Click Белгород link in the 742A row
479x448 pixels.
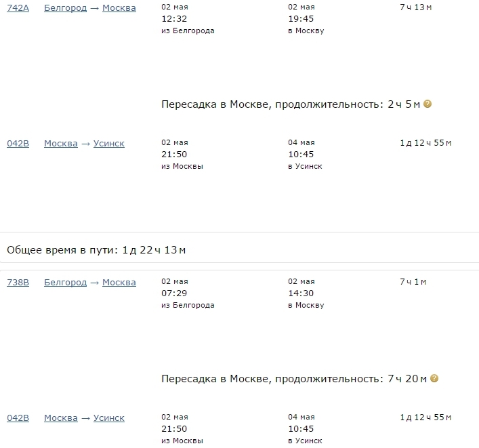65,8
